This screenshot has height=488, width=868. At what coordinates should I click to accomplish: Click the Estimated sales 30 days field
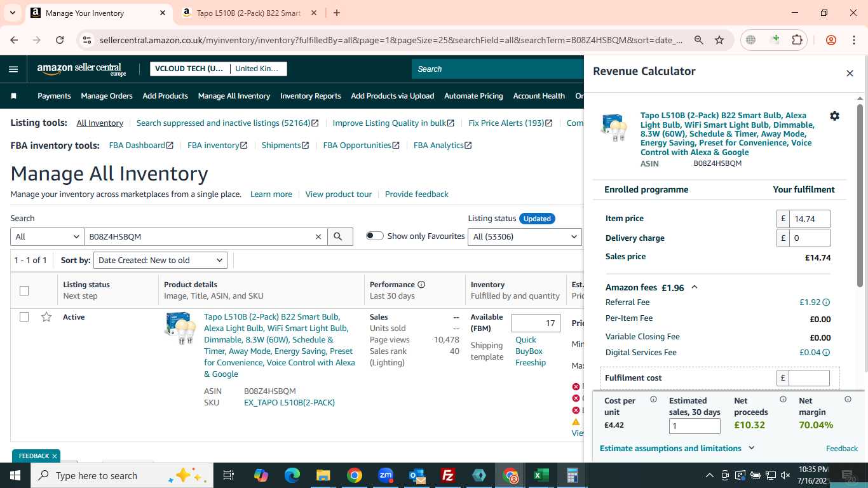click(695, 426)
